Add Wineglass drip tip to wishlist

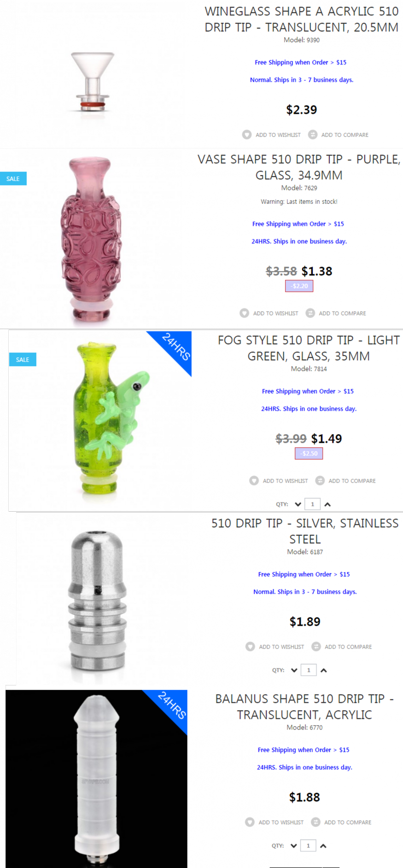coord(271,135)
